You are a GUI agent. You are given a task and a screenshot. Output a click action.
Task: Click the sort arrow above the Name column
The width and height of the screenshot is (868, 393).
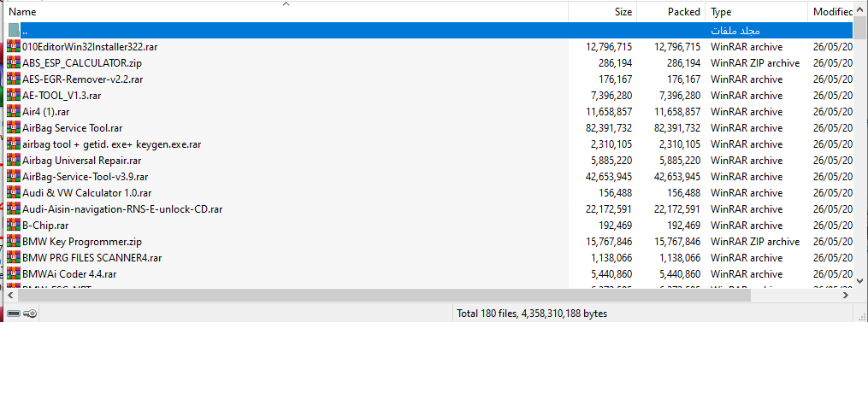[286, 4]
